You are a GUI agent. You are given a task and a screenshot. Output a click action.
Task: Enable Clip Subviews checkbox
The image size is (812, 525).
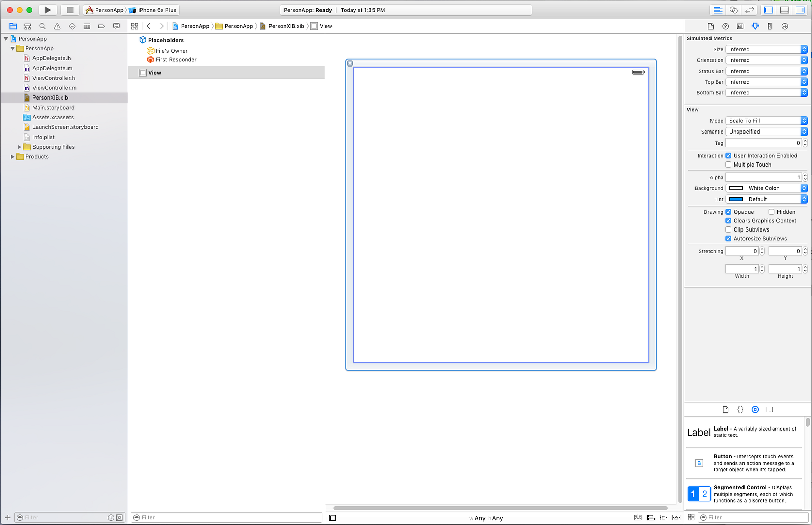click(x=728, y=229)
